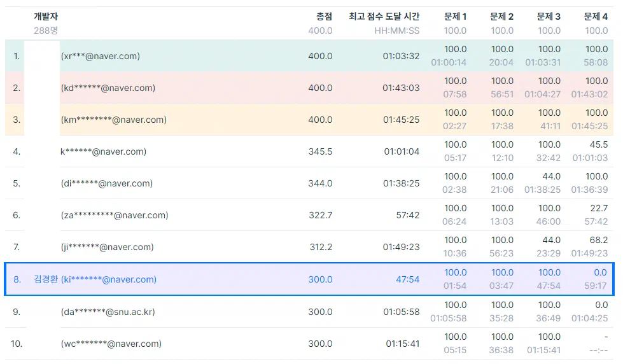Select the 문제 1 column header

click(455, 17)
